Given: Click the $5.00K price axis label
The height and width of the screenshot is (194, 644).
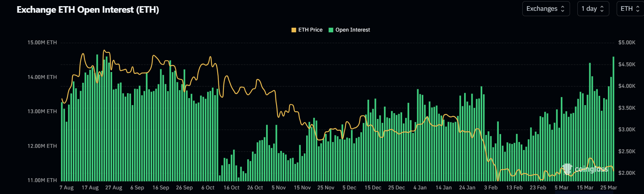Looking at the screenshot, I should [x=627, y=43].
